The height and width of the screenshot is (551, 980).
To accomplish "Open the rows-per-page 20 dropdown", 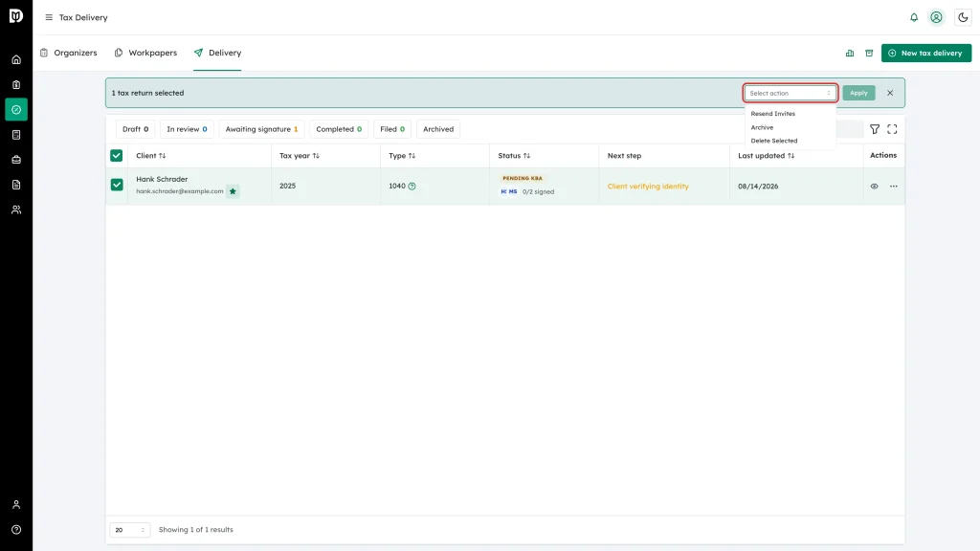I will (129, 530).
